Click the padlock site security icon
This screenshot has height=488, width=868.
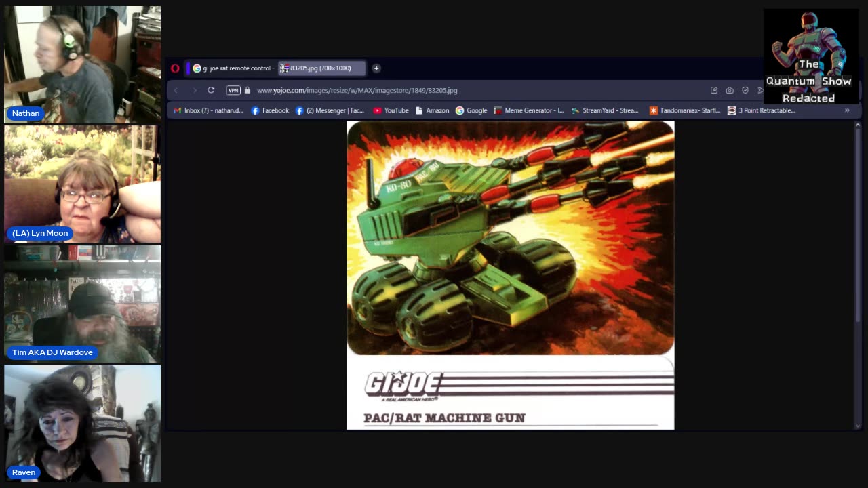248,90
